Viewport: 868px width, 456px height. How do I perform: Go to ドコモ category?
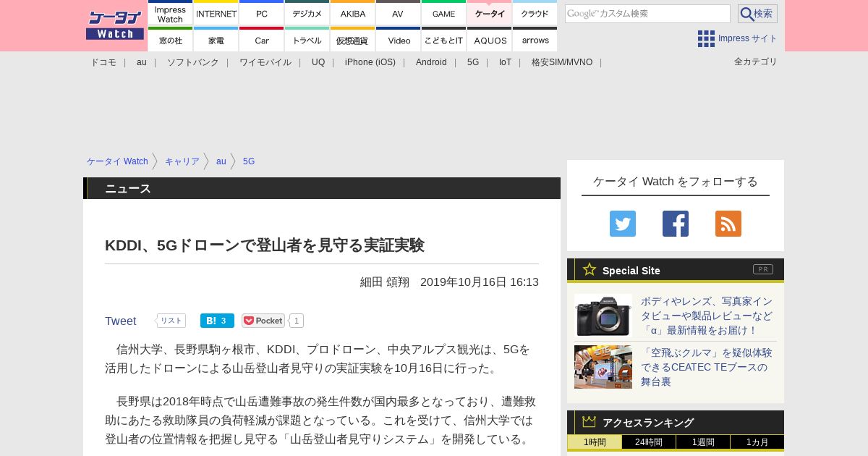[x=103, y=62]
